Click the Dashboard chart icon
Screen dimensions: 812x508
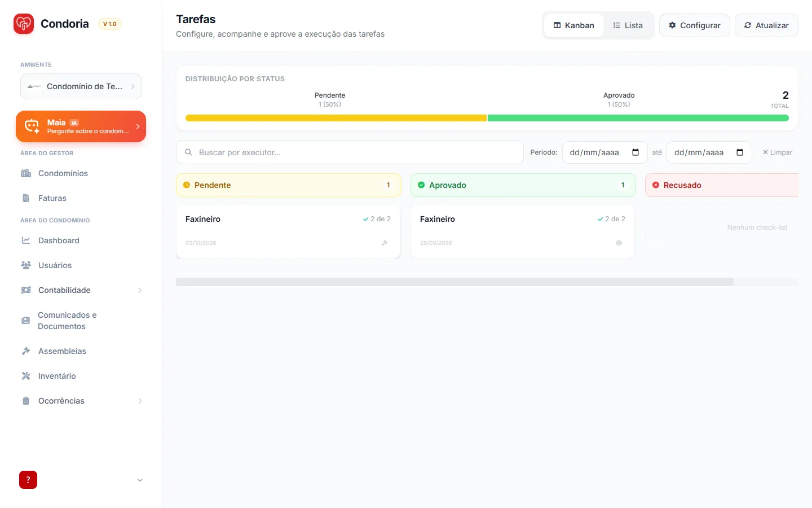26,240
